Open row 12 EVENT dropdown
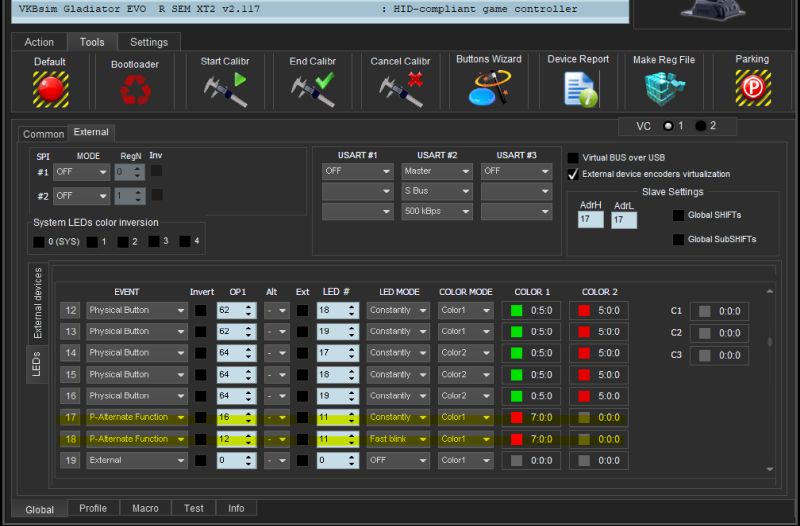This screenshot has height=526, width=800. pyautogui.click(x=136, y=310)
